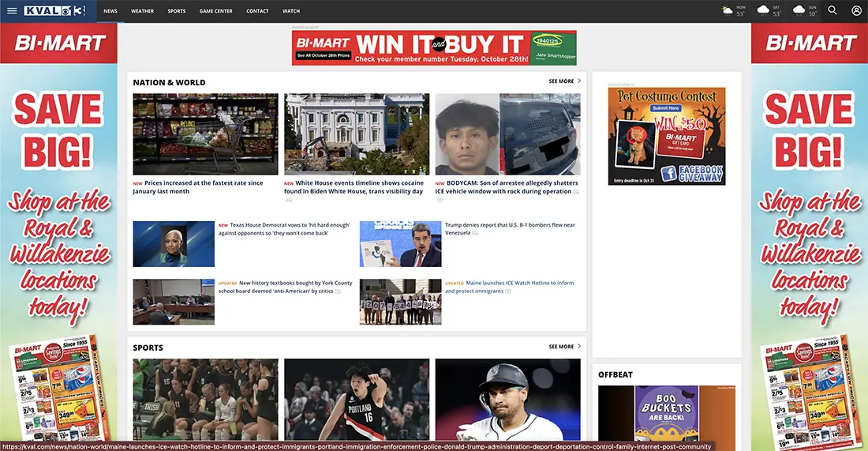
Task: Click the Bi-Mart Win It and Buy It banner
Action: pos(434,47)
